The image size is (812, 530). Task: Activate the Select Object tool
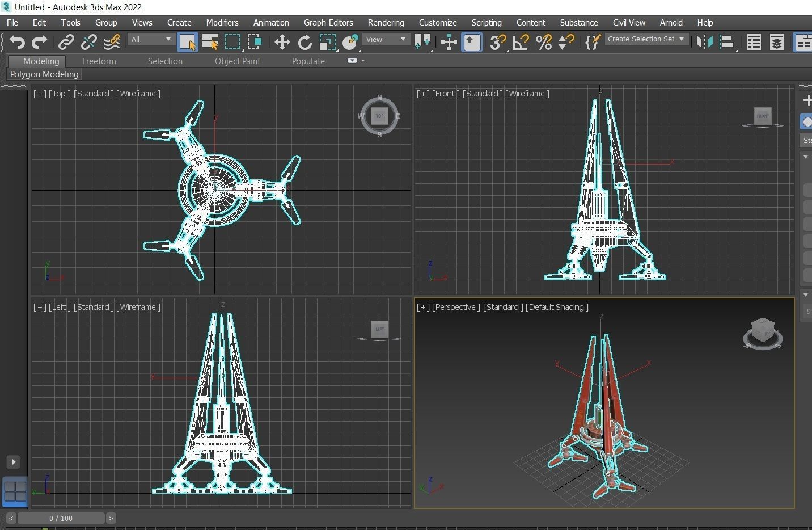click(187, 42)
